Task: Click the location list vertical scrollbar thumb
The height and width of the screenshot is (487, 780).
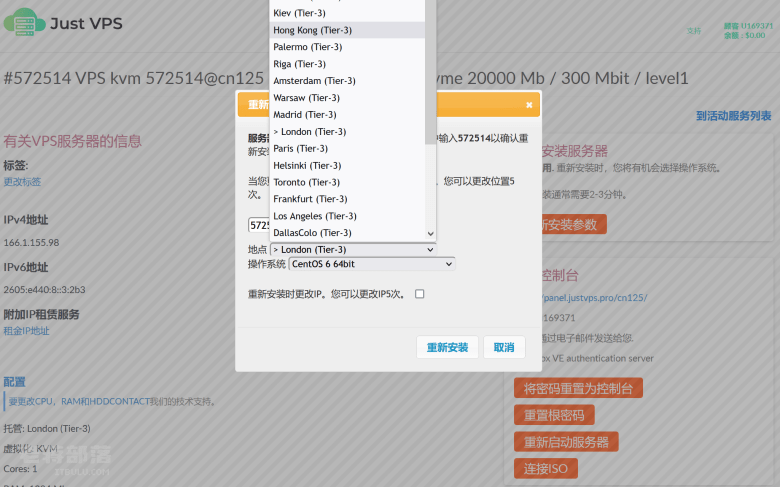Action: click(431, 72)
